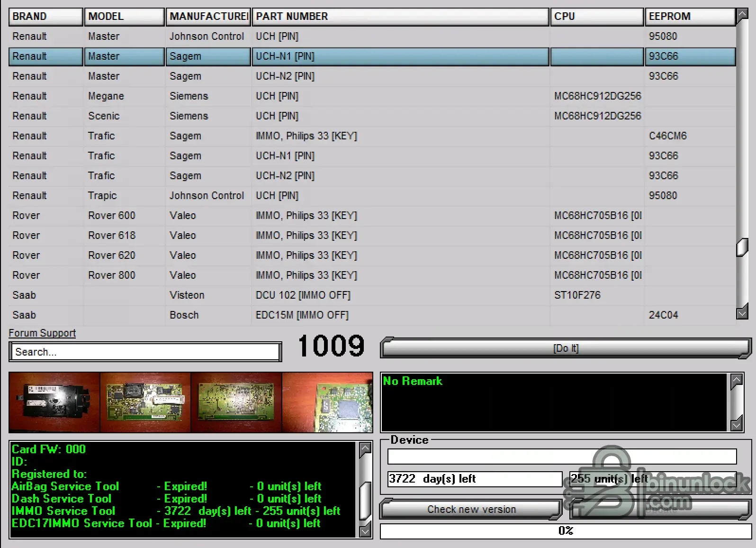The image size is (756, 548).
Task: Open the third PCB underside thumbnail
Action: click(x=236, y=402)
